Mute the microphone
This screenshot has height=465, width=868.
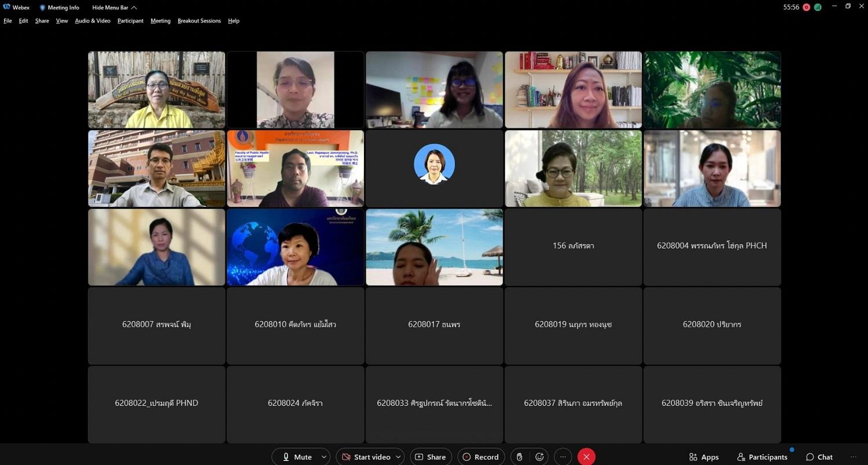coord(296,457)
